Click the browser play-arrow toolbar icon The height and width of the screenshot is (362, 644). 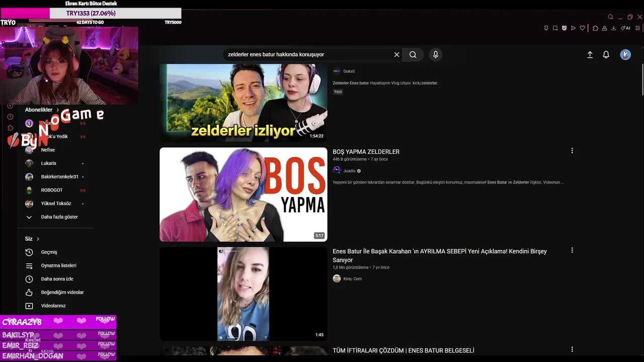click(573, 28)
